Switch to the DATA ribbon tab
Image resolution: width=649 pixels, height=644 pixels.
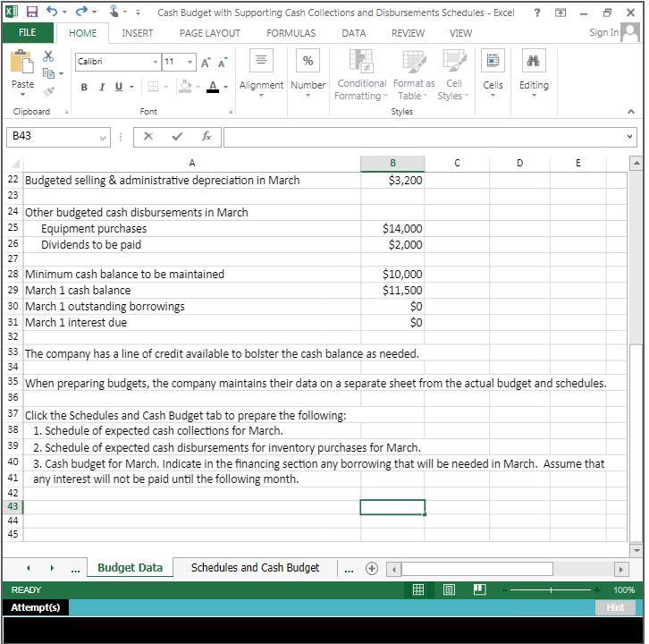353,33
